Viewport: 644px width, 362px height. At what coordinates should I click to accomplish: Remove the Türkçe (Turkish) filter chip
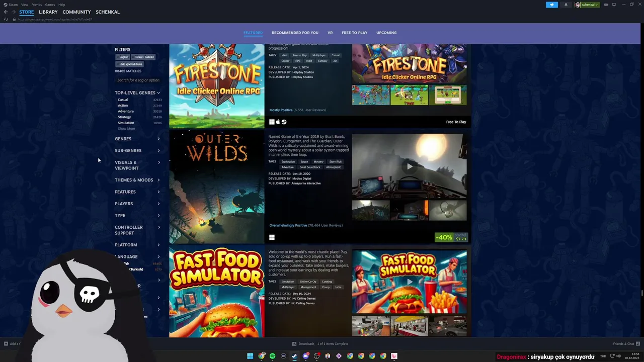[x=143, y=57]
